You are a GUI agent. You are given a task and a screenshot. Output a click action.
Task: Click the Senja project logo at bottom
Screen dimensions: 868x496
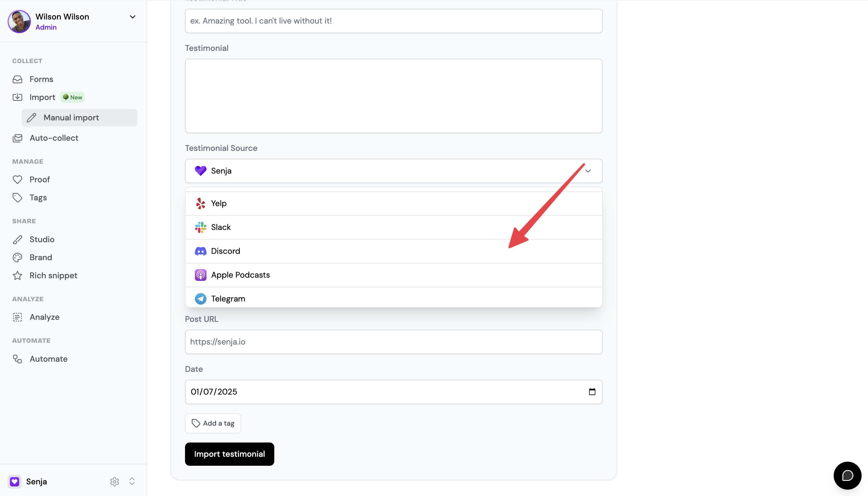click(x=14, y=481)
